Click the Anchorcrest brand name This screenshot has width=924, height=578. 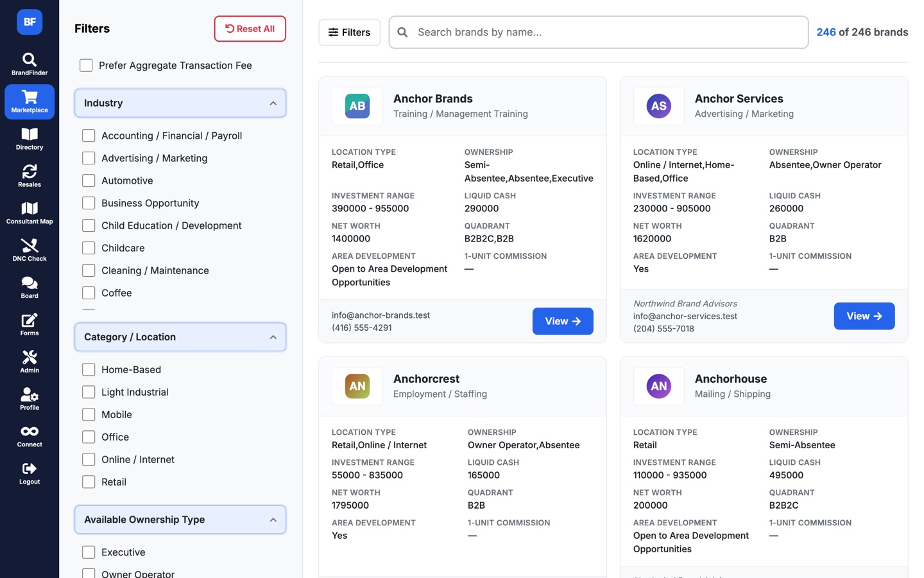[x=426, y=379]
